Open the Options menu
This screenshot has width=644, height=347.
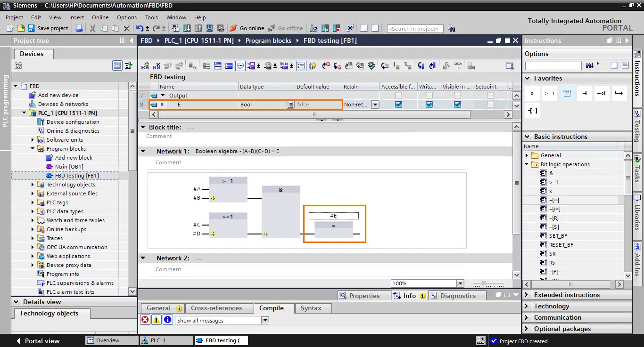[127, 17]
